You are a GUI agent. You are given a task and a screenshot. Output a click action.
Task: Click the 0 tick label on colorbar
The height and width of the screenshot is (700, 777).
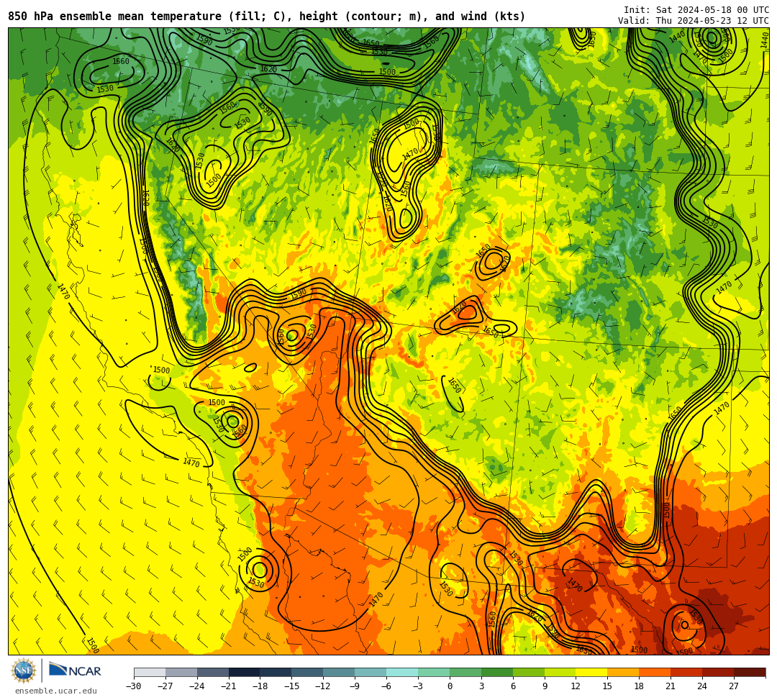point(450,686)
